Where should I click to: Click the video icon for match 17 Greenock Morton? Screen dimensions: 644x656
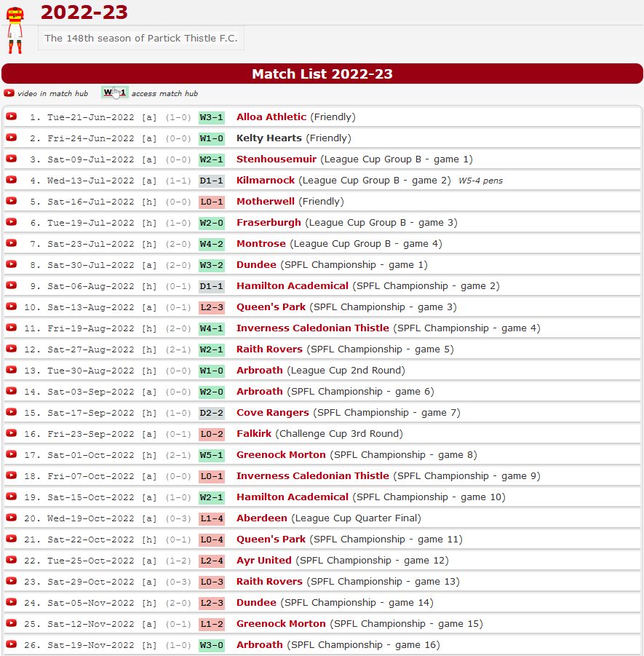(12, 454)
